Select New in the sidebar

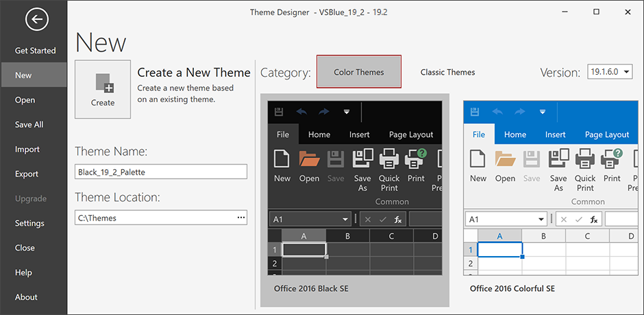(34, 75)
